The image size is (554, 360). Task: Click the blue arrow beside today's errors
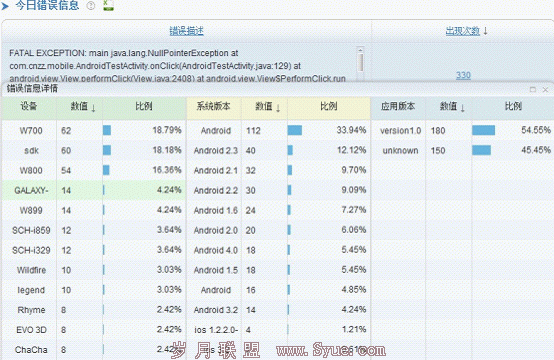5,6
